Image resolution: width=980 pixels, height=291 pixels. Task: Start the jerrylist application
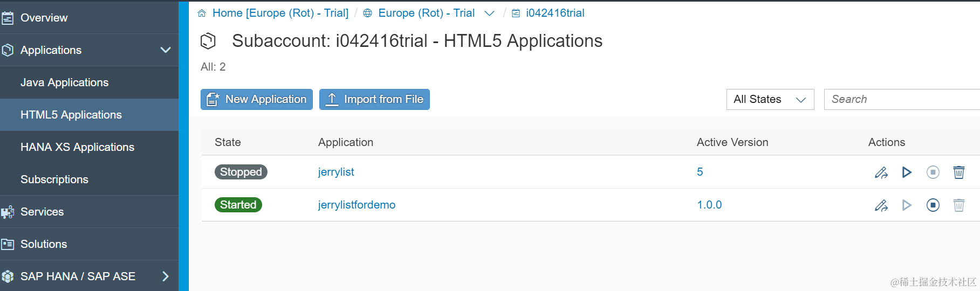click(907, 172)
